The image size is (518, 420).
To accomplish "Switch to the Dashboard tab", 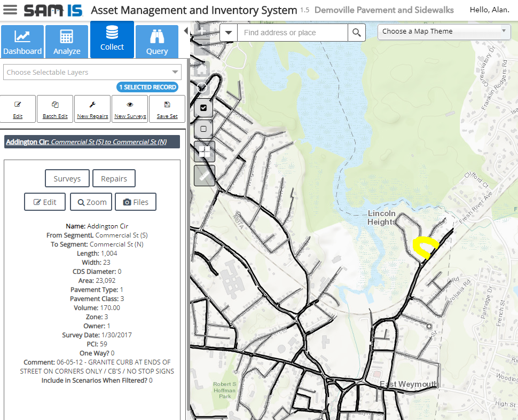I will [22, 42].
